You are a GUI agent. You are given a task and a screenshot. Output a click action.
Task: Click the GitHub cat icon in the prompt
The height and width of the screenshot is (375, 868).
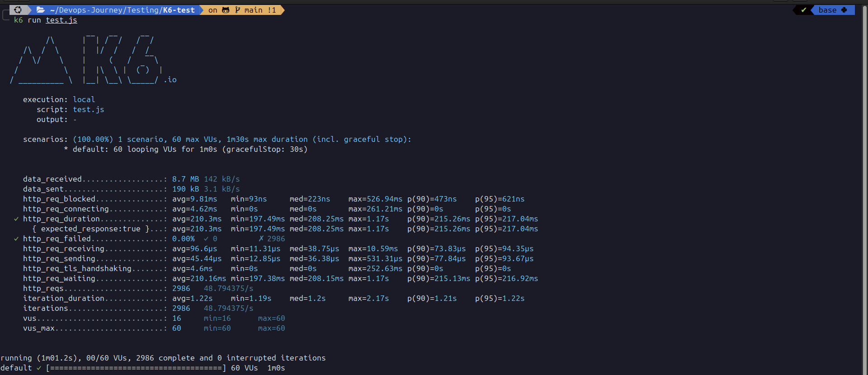[226, 10]
